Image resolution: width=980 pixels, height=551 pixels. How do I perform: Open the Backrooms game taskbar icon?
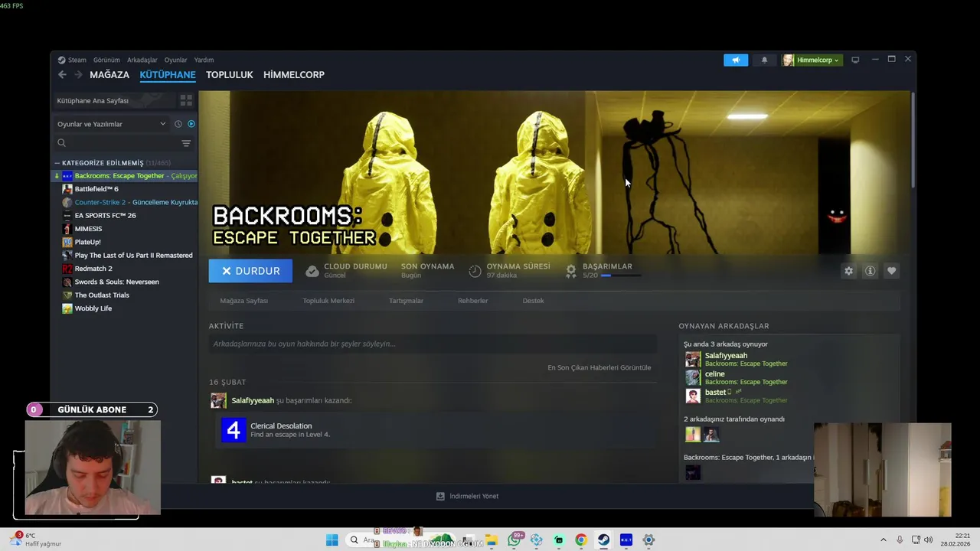click(x=626, y=540)
